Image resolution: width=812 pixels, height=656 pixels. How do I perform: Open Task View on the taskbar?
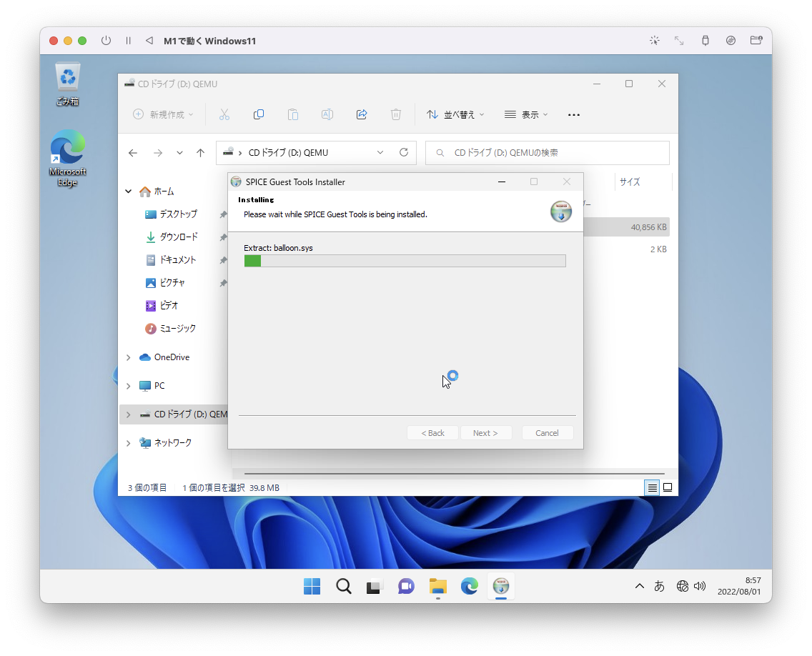375,586
